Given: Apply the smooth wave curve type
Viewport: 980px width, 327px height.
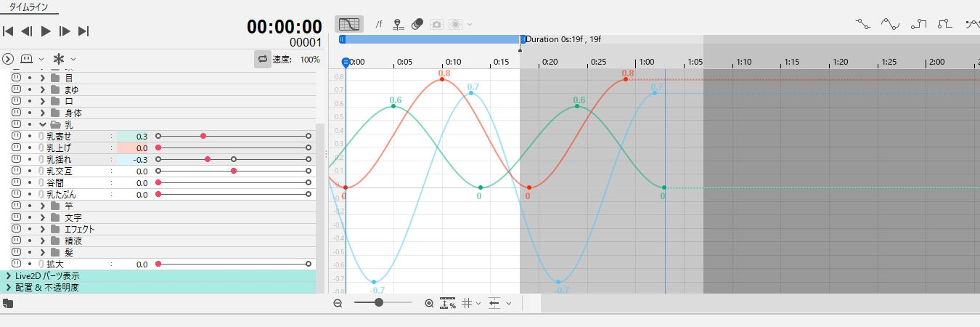Looking at the screenshot, I should point(891,24).
